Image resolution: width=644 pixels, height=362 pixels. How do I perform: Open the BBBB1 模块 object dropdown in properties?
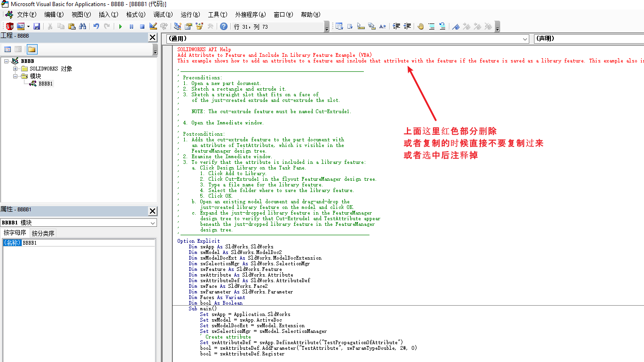pos(153,223)
